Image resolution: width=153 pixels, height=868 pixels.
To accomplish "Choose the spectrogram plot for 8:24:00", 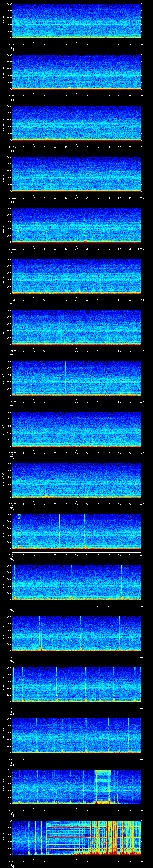I will tap(77, 480).
